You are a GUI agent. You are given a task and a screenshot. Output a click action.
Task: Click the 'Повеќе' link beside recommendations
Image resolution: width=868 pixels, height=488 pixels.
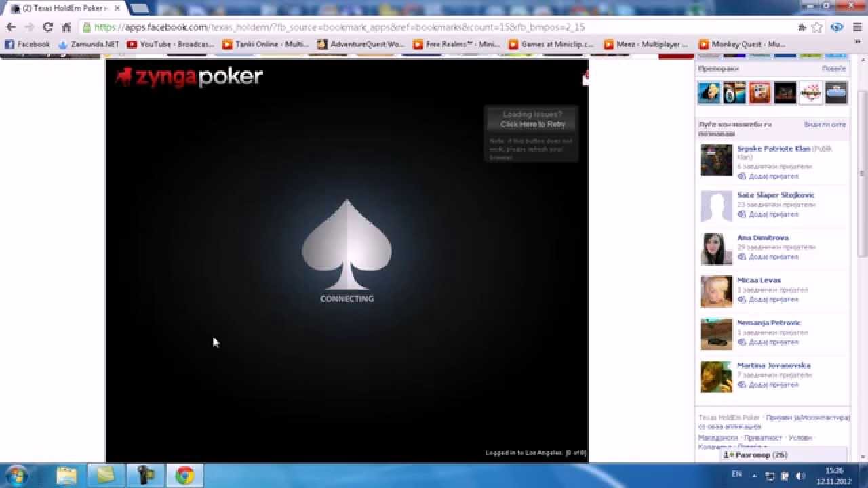[833, 69]
